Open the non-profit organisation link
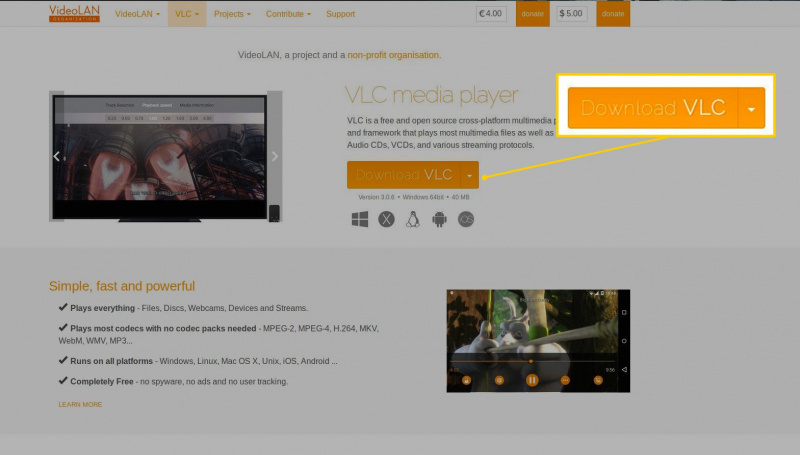Viewport: 800px width, 455px height. pos(393,55)
